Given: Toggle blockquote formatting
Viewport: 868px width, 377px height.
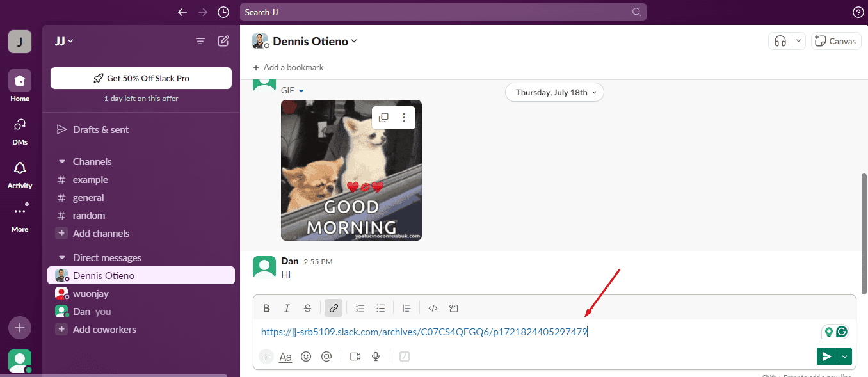Looking at the screenshot, I should tap(406, 308).
